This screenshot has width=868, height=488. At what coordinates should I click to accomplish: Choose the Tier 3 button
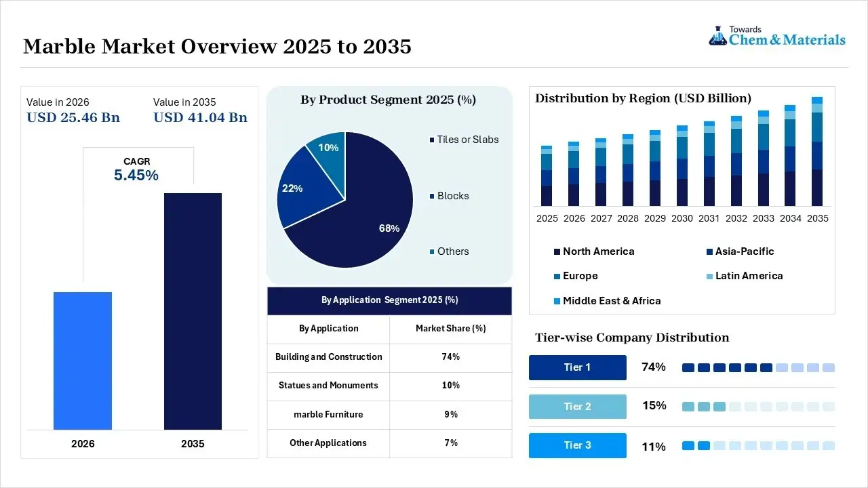578,445
